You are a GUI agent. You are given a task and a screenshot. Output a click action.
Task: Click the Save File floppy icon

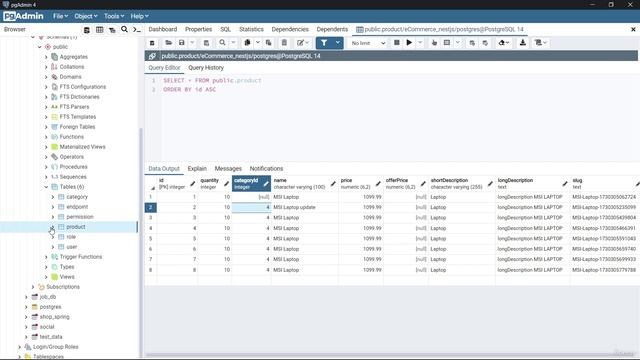[182, 43]
